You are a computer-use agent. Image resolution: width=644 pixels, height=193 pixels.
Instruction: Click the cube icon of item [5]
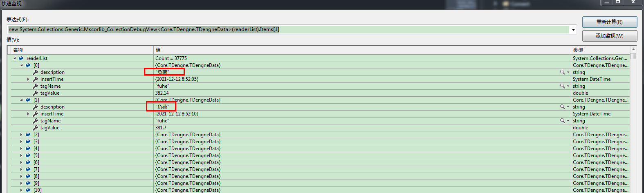(x=28, y=155)
